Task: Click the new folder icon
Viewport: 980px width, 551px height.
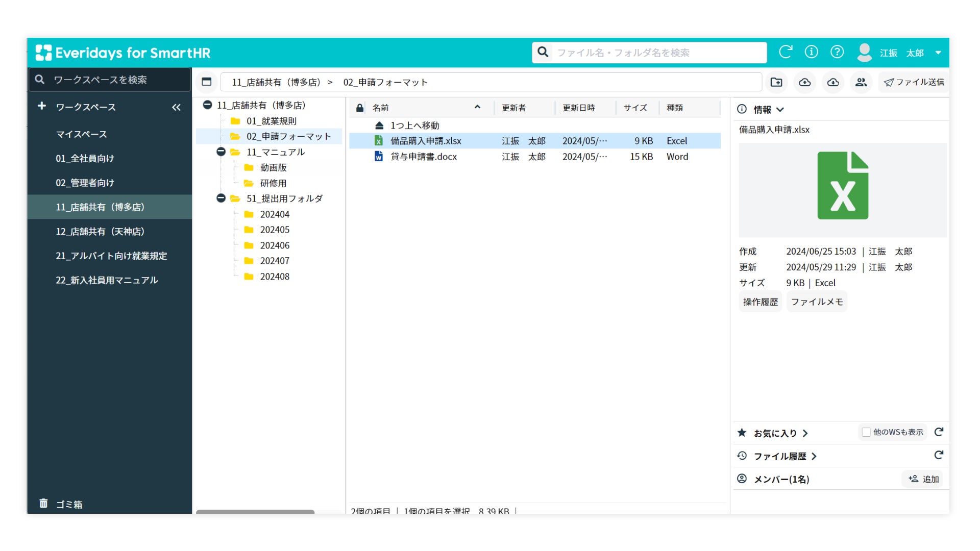Action: pos(776,82)
